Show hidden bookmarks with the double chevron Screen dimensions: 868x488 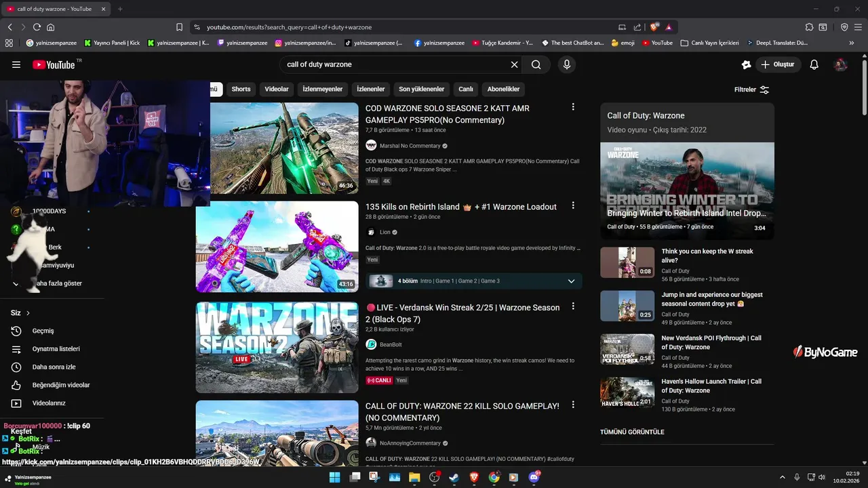click(852, 43)
